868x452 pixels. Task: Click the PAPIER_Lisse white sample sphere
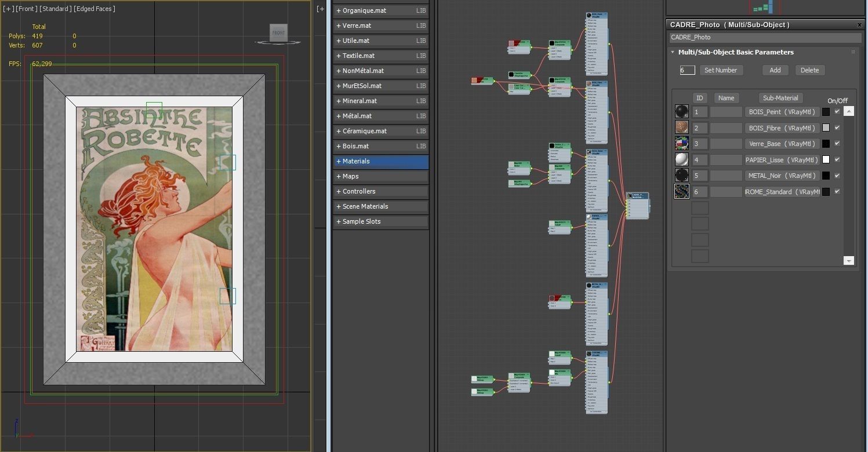682,159
